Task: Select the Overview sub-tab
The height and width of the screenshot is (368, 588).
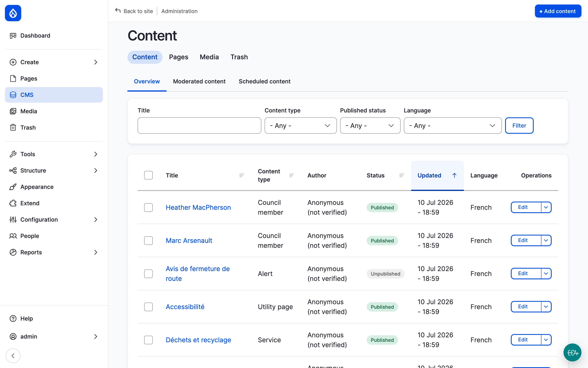Action: click(147, 82)
